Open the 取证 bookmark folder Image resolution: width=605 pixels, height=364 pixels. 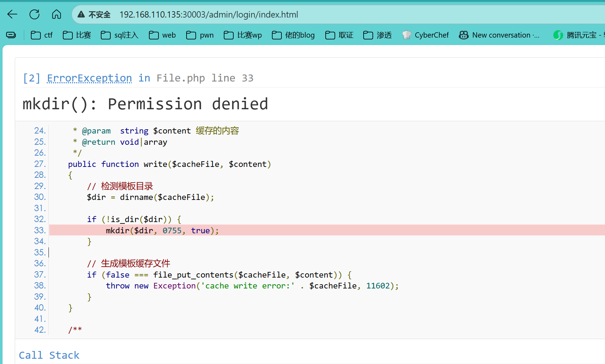(339, 35)
